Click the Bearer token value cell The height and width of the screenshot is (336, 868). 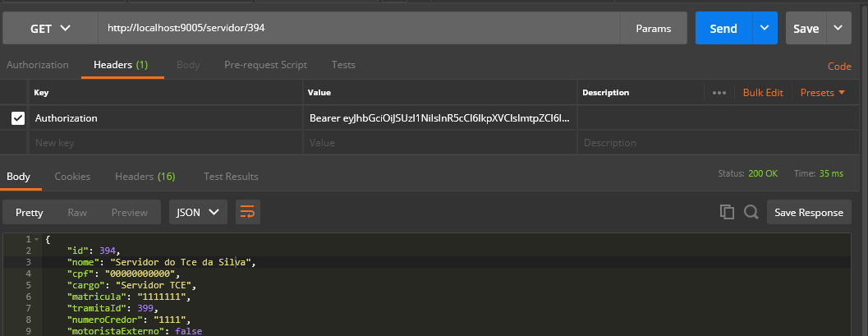pos(439,118)
